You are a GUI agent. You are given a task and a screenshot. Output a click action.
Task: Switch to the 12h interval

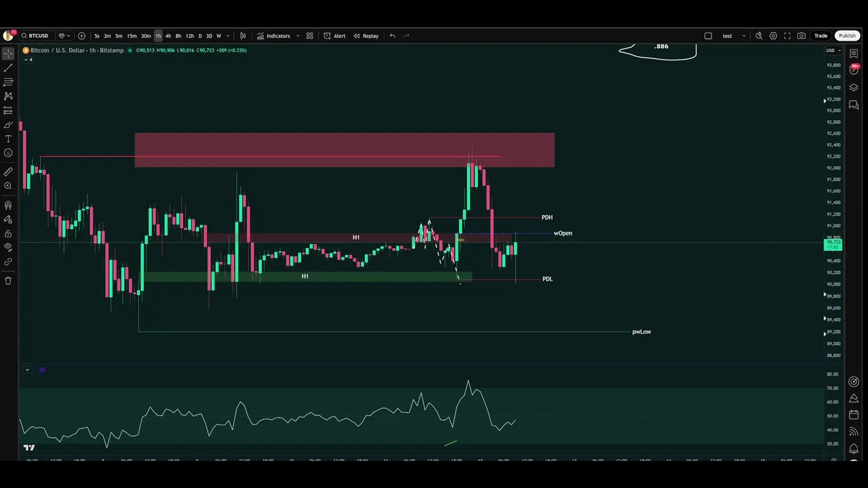190,36
